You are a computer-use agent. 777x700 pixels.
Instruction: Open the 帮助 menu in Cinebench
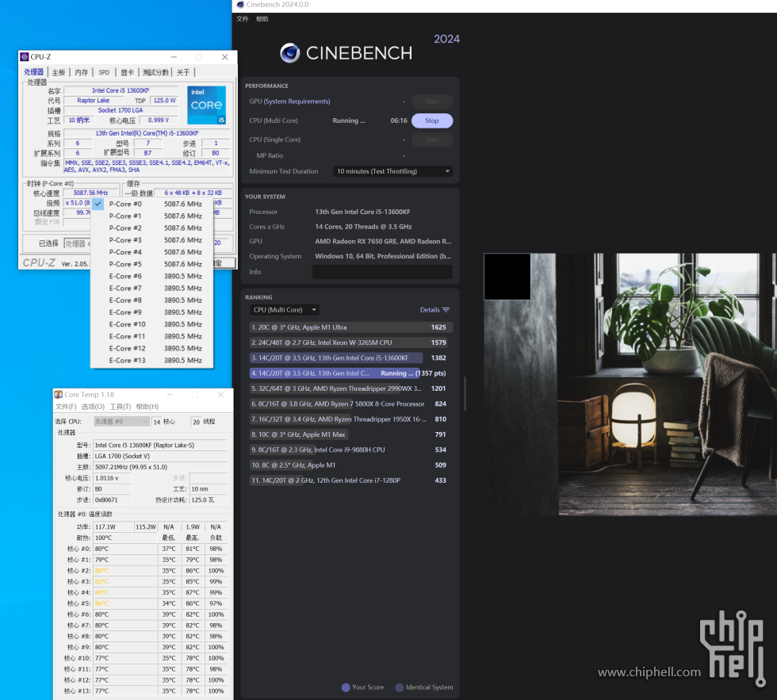262,19
